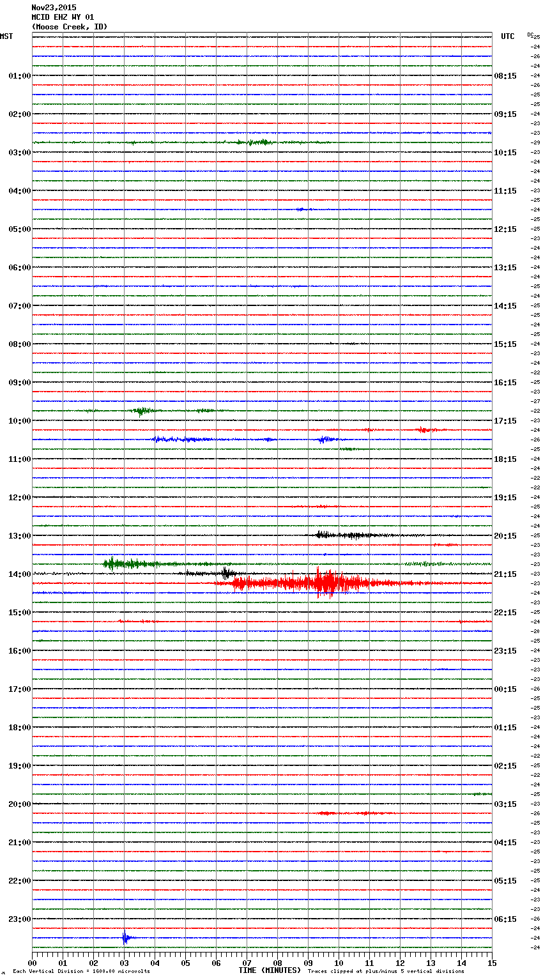
Task: Click minute tick label 12
Action: (400, 963)
